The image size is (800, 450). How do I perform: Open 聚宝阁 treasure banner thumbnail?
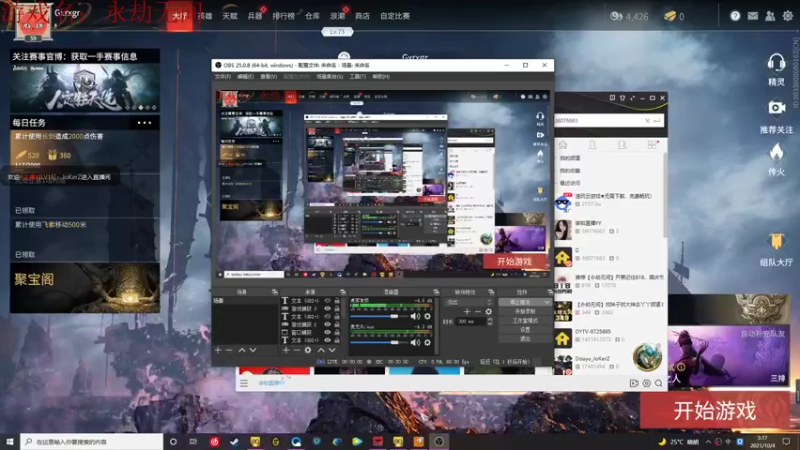pos(85,288)
